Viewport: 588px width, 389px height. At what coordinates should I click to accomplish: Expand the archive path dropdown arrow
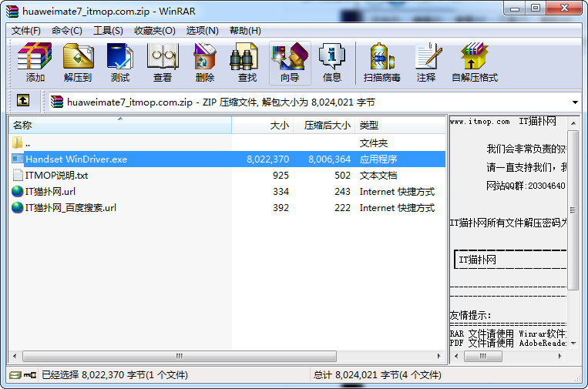(575, 102)
